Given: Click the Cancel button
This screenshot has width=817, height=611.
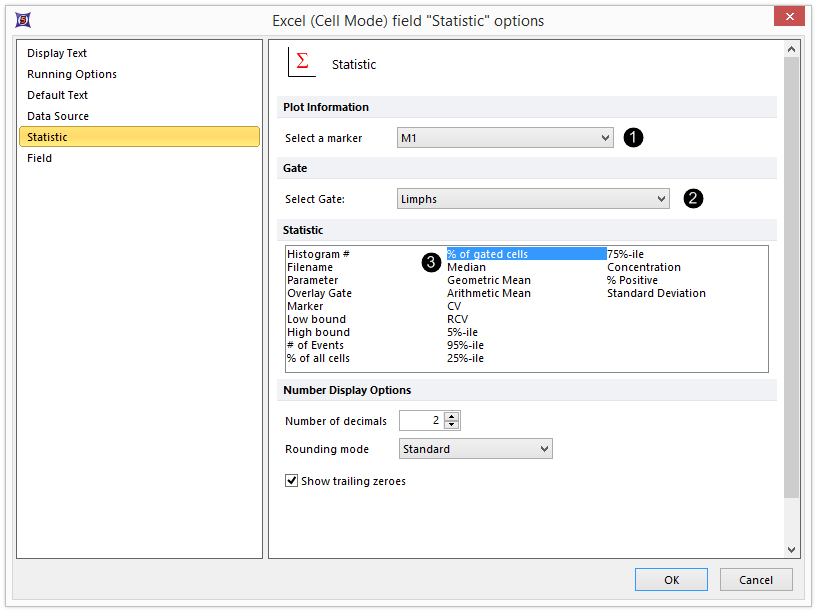Looking at the screenshot, I should [x=755, y=580].
